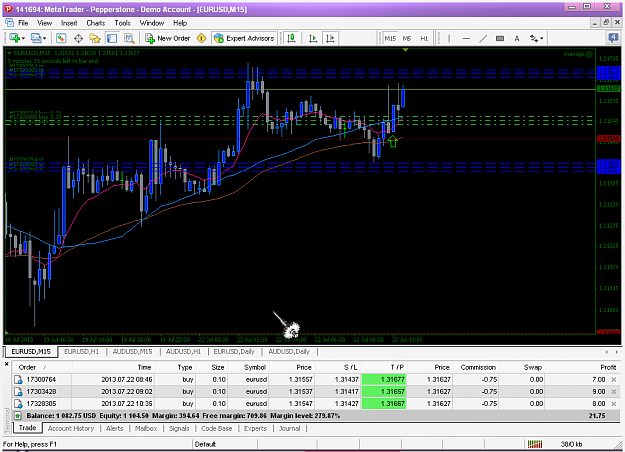The height and width of the screenshot is (452, 625).
Task: Click the connection status bars indicator
Action: pos(535,444)
